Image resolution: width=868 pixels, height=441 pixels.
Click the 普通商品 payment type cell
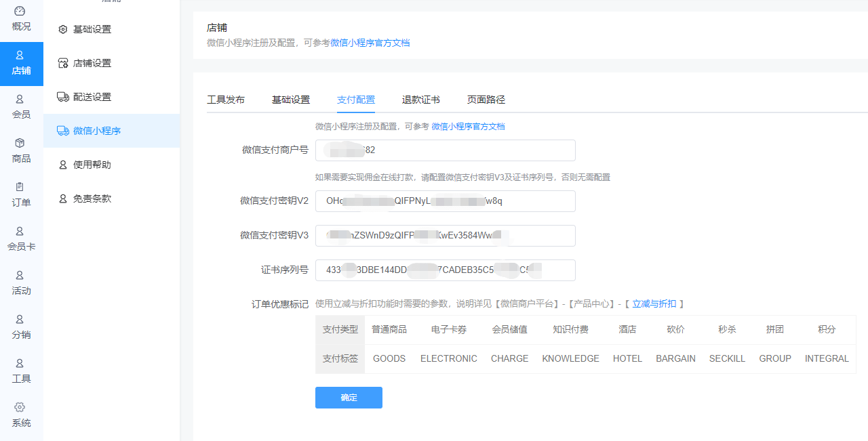[x=389, y=330]
